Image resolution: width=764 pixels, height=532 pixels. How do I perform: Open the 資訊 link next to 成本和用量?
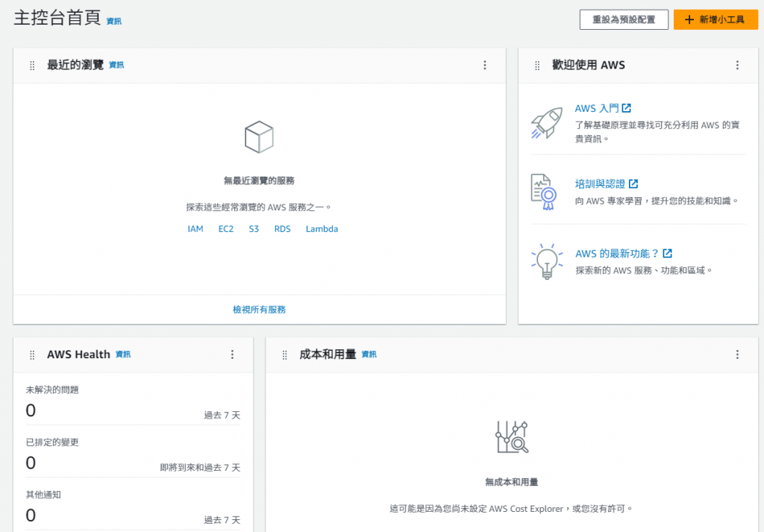[x=369, y=354]
